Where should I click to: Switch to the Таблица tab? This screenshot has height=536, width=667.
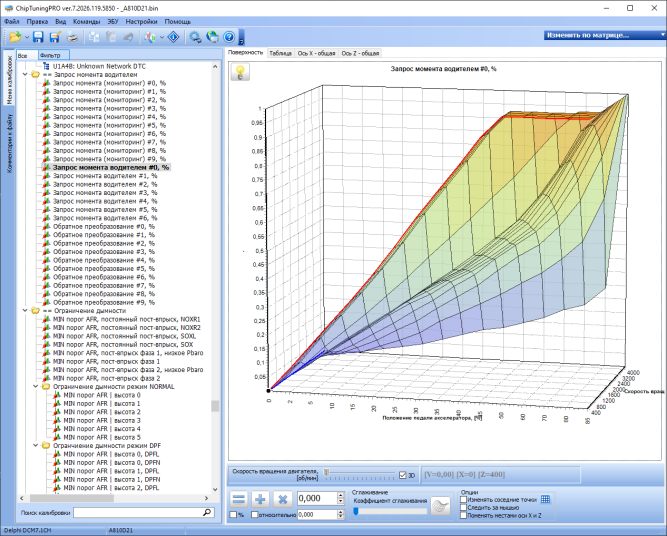tap(280, 53)
